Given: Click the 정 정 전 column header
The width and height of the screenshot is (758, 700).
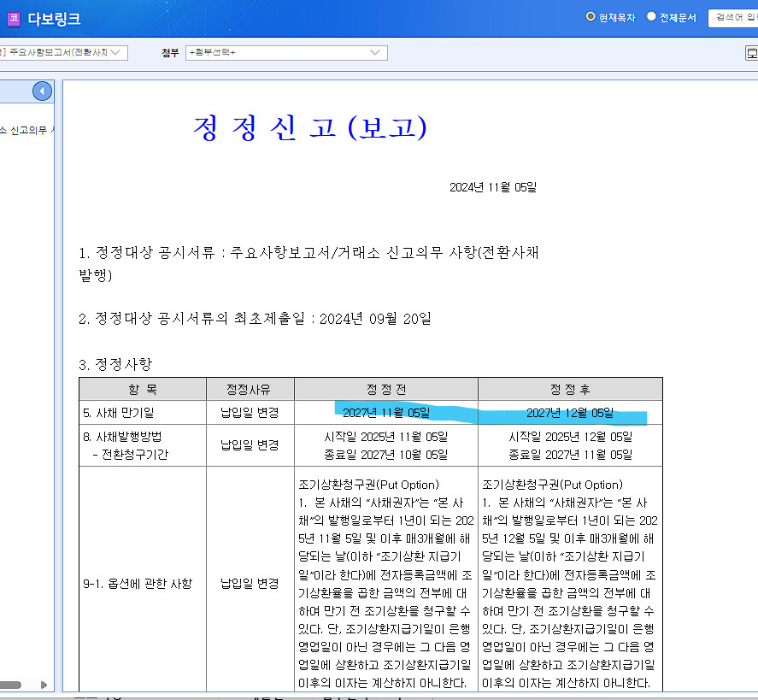Looking at the screenshot, I should click(385, 389).
